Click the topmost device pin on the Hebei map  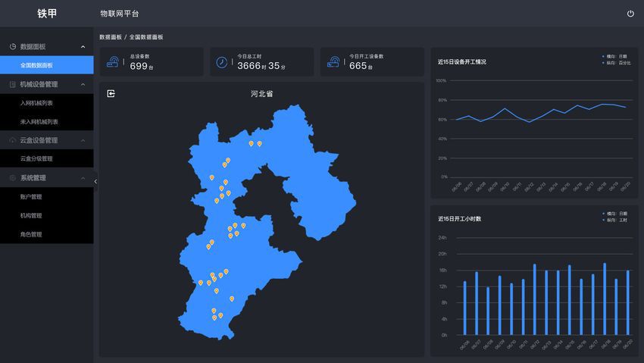pyautogui.click(x=251, y=142)
